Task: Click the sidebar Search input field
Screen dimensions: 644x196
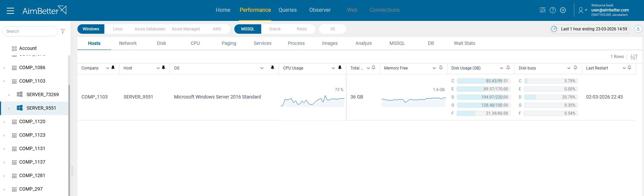Action: pos(30,31)
